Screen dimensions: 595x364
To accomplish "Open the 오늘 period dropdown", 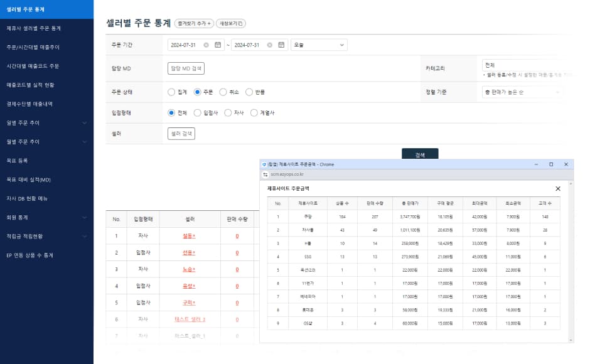I will pos(319,45).
